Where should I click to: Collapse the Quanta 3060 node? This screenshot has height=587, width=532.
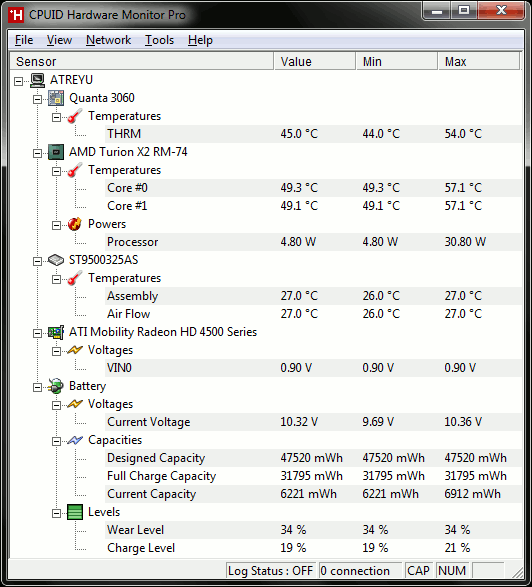(x=37, y=99)
